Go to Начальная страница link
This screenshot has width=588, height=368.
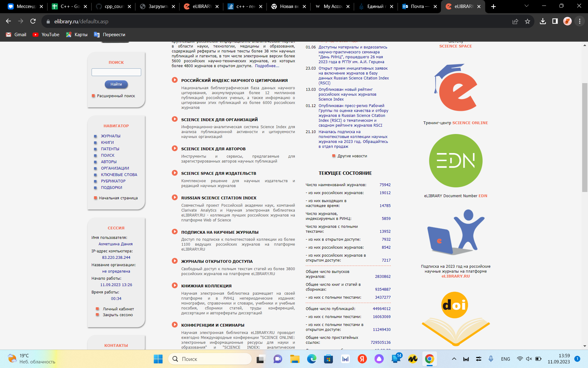tap(118, 198)
